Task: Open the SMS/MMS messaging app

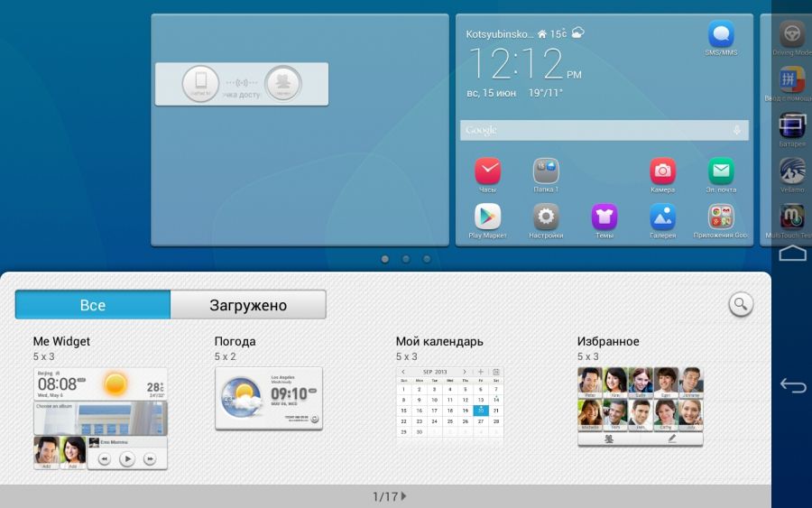Action: pyautogui.click(x=721, y=36)
